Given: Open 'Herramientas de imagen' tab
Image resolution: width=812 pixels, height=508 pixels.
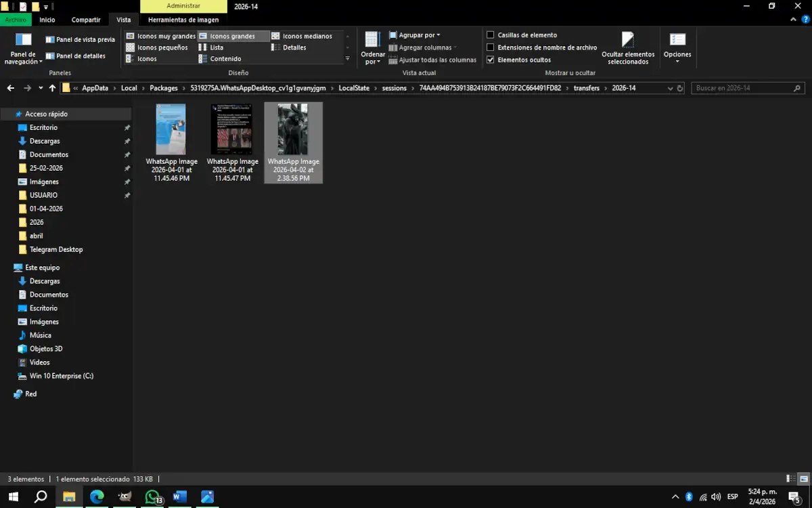Looking at the screenshot, I should pos(183,20).
